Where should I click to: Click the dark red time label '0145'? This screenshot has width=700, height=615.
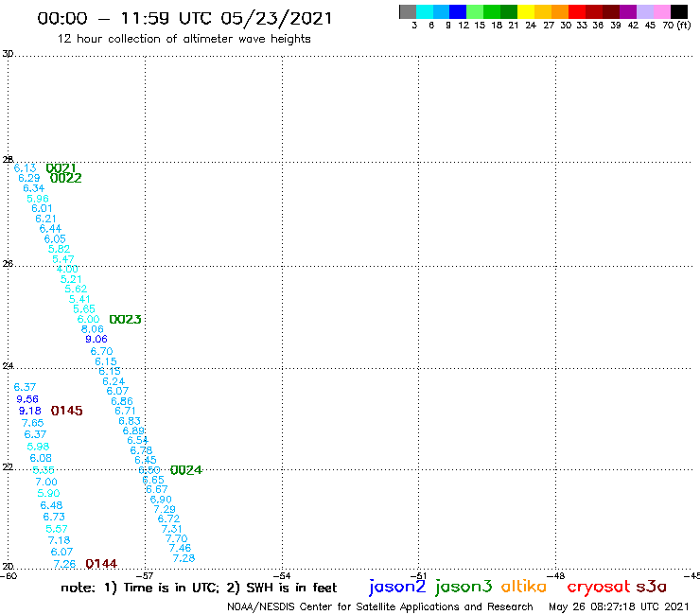tap(66, 411)
